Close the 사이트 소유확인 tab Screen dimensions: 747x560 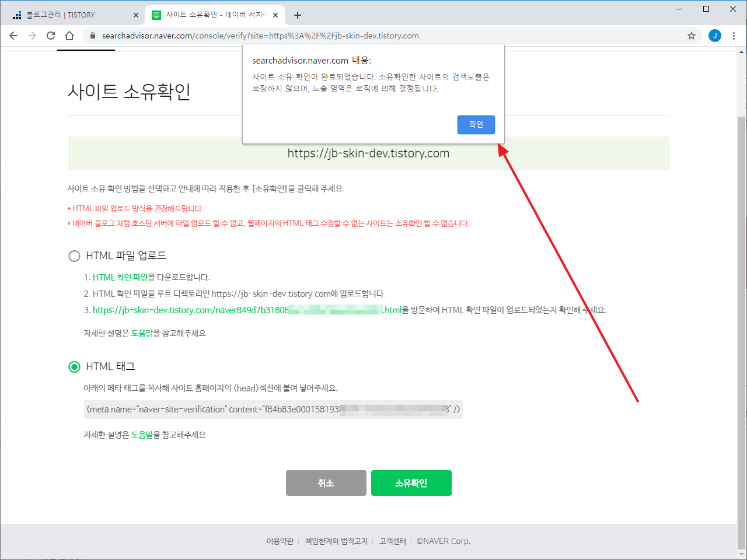tap(275, 15)
